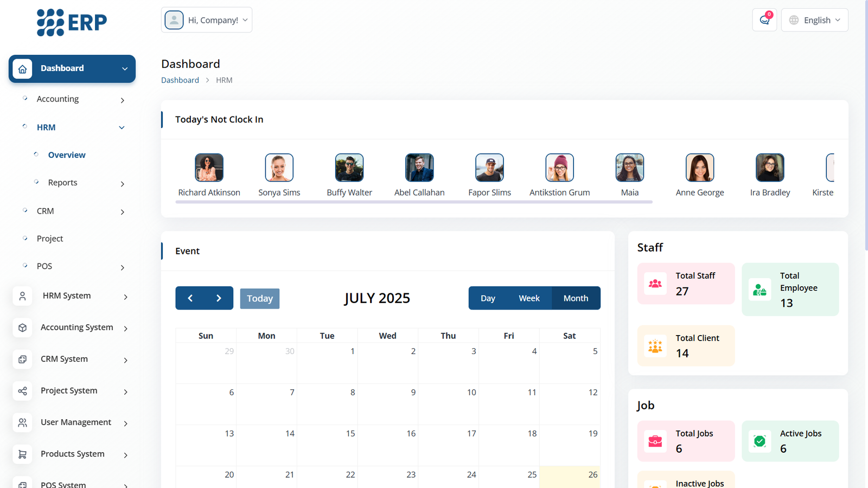Go to next month in calendar
The image size is (868, 488).
point(219,298)
